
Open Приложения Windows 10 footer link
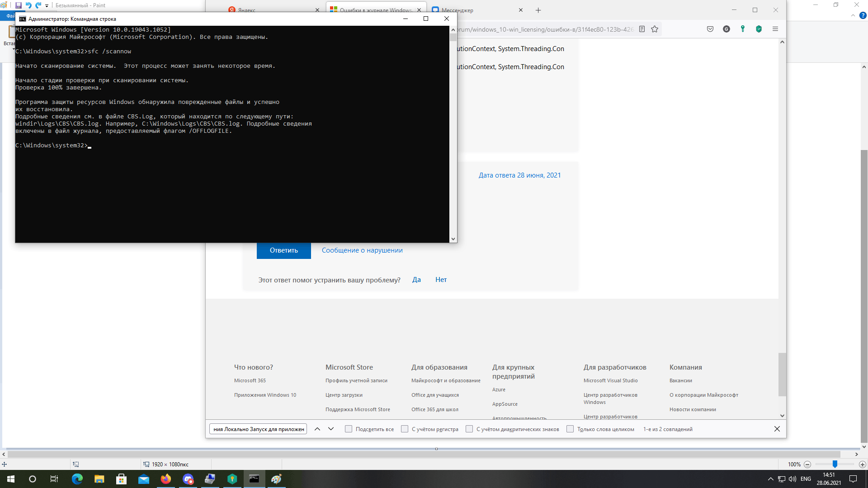click(265, 395)
